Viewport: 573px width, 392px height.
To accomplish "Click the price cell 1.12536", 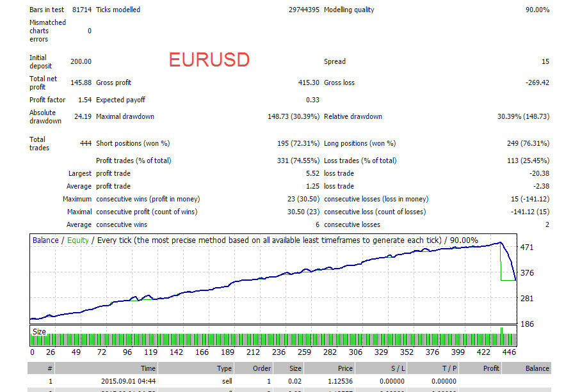I will (x=340, y=381).
